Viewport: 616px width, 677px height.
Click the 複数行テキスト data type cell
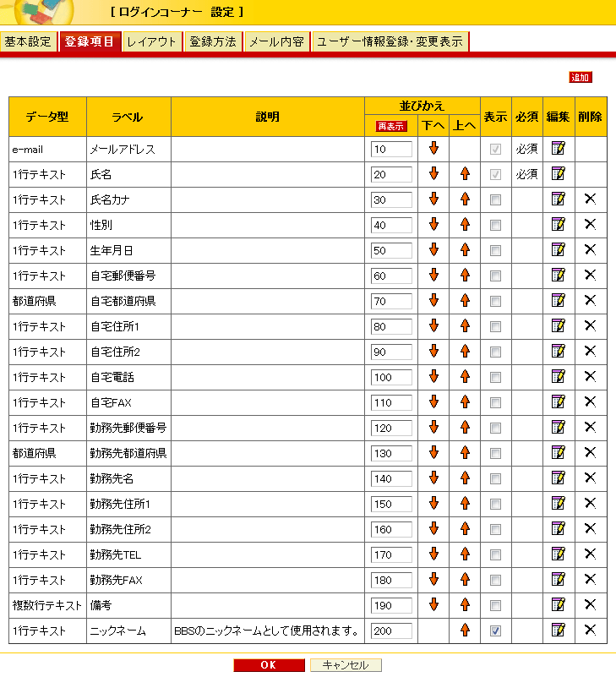coord(47,605)
